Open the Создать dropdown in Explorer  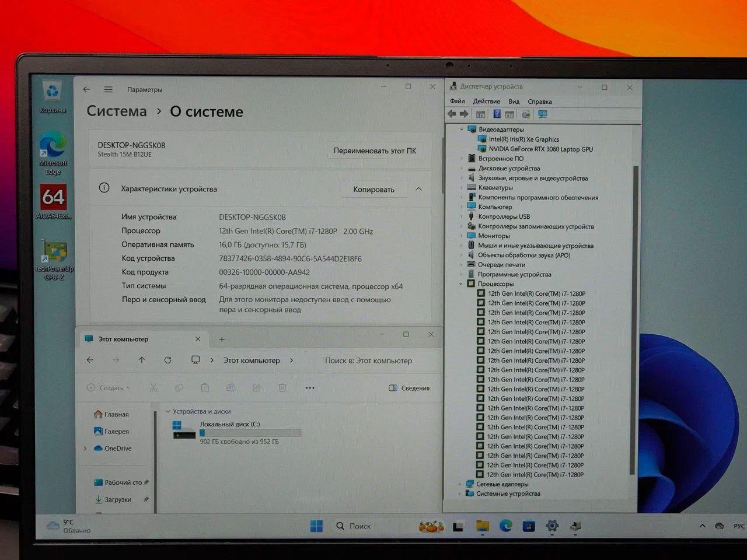(x=109, y=388)
